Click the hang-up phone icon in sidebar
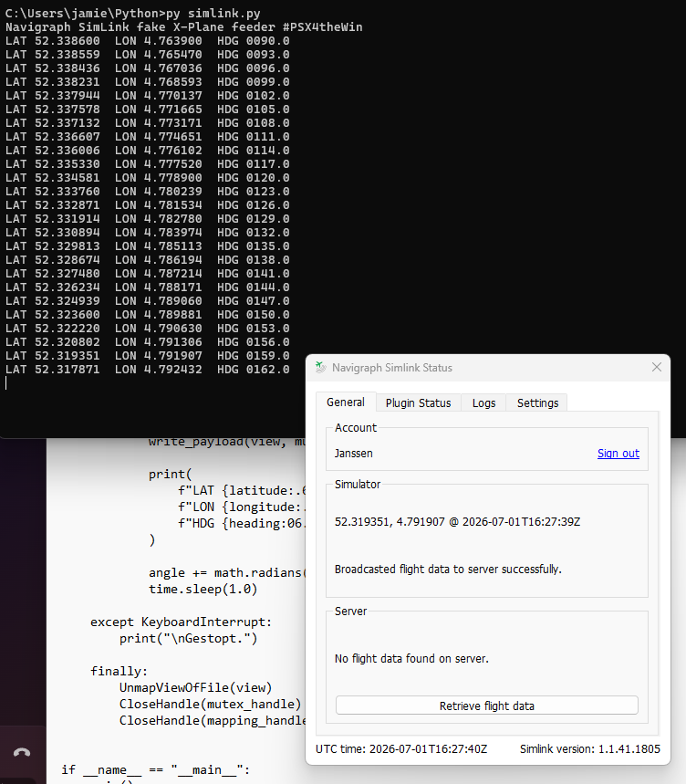 click(22, 752)
